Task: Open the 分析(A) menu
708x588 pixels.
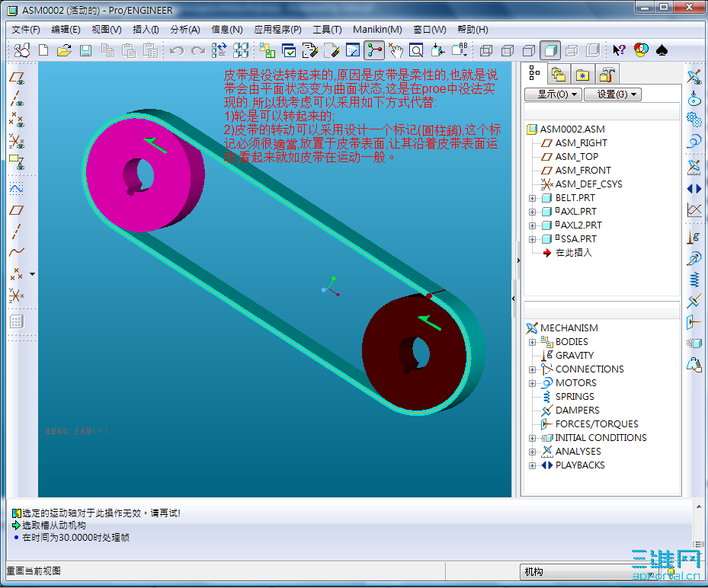Action: [185, 30]
